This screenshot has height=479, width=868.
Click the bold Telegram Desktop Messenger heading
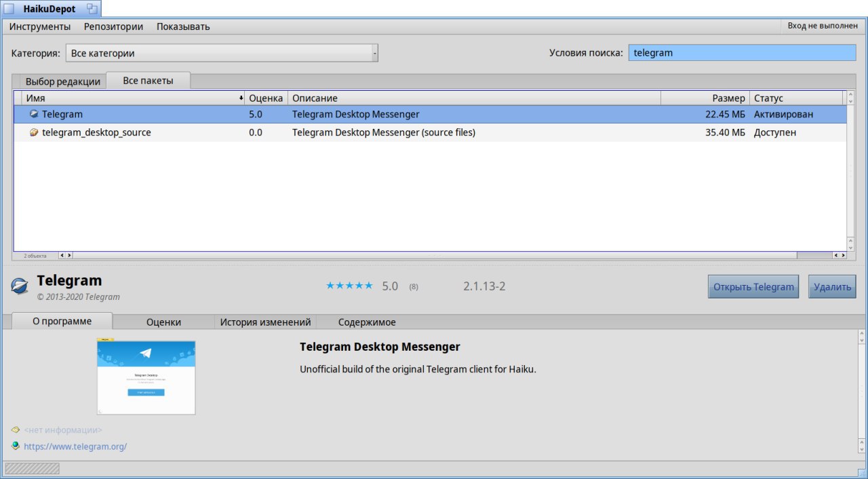click(x=380, y=347)
